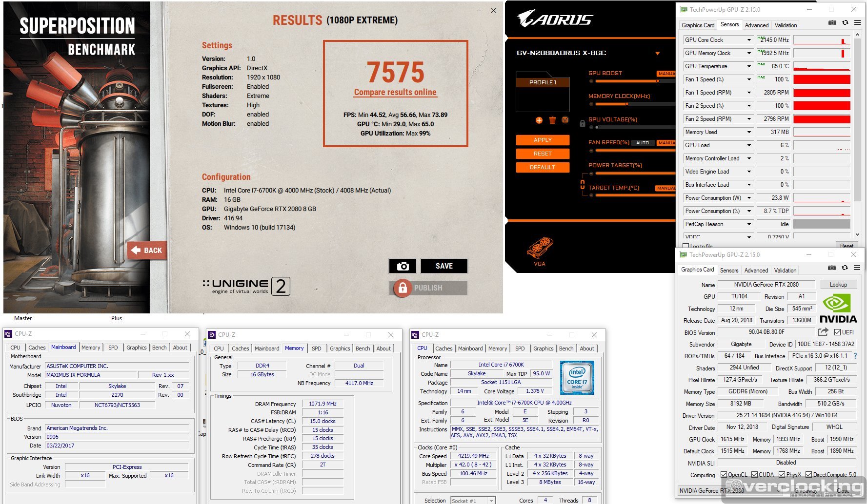Image resolution: width=867 pixels, height=504 pixels.
Task: Open Caches tab in CPU-Z CPU window
Action: tap(444, 349)
